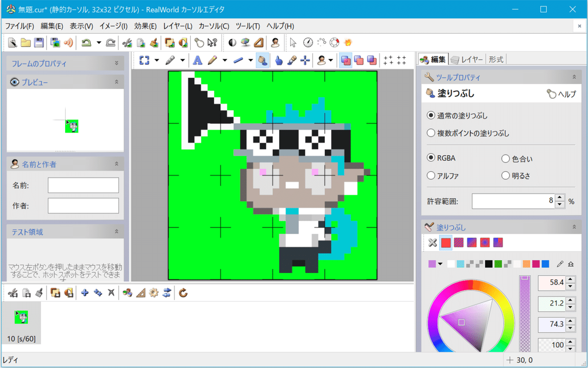Toggle the third blend mode button in canvas toolbar
Screen dimensions: 588x368
[x=372, y=60]
